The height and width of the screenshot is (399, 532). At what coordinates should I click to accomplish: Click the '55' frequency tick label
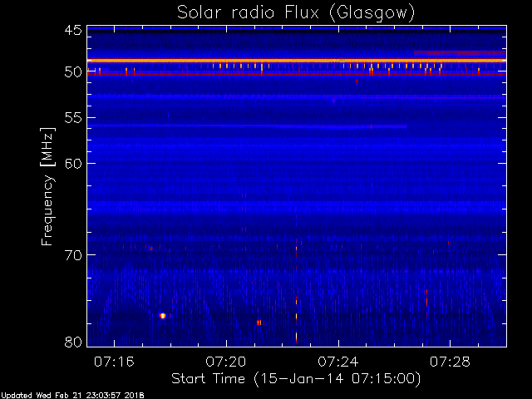point(73,118)
